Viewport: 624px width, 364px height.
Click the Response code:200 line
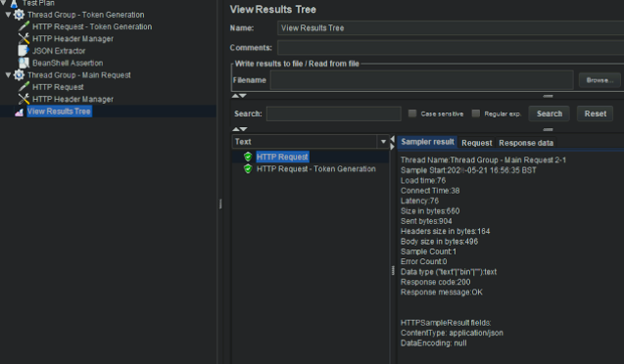point(435,282)
